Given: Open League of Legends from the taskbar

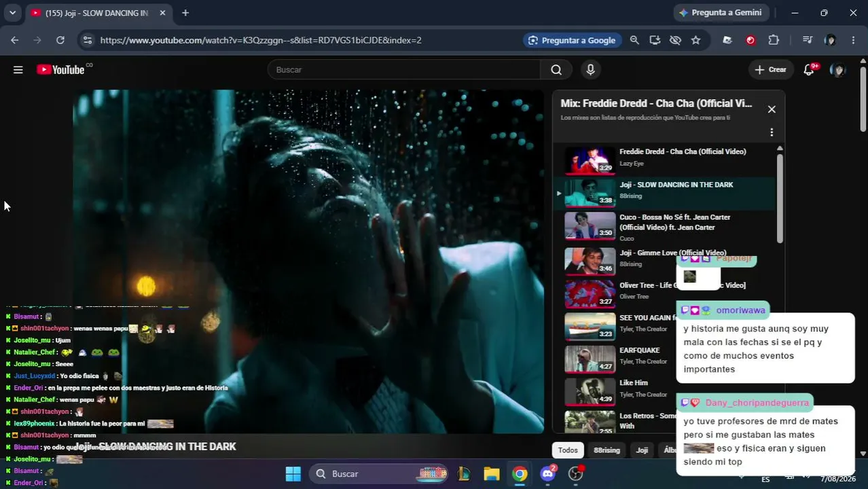Looking at the screenshot, I should click(464, 474).
